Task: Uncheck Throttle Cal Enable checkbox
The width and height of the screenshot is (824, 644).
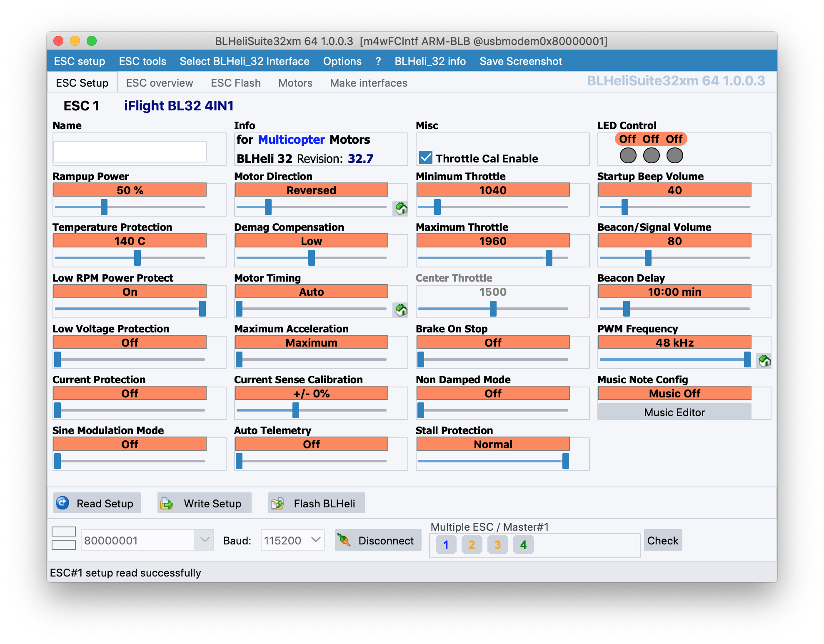Action: 426,158
